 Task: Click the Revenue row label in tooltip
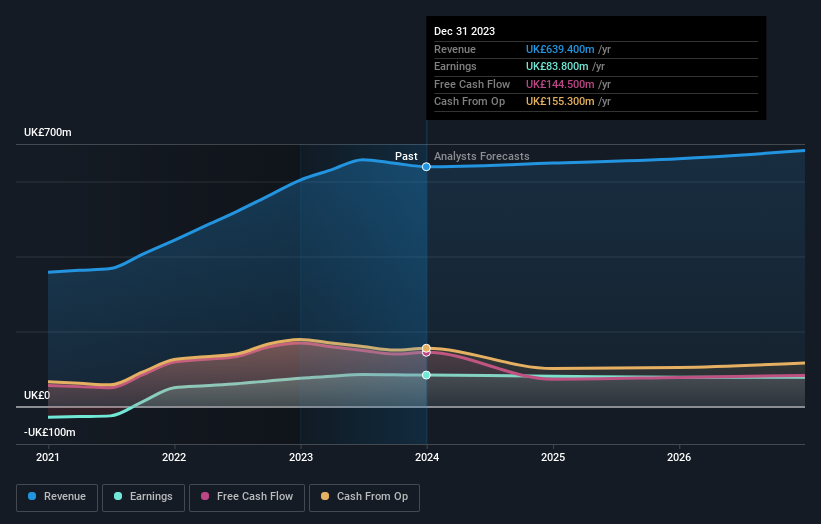pos(454,49)
